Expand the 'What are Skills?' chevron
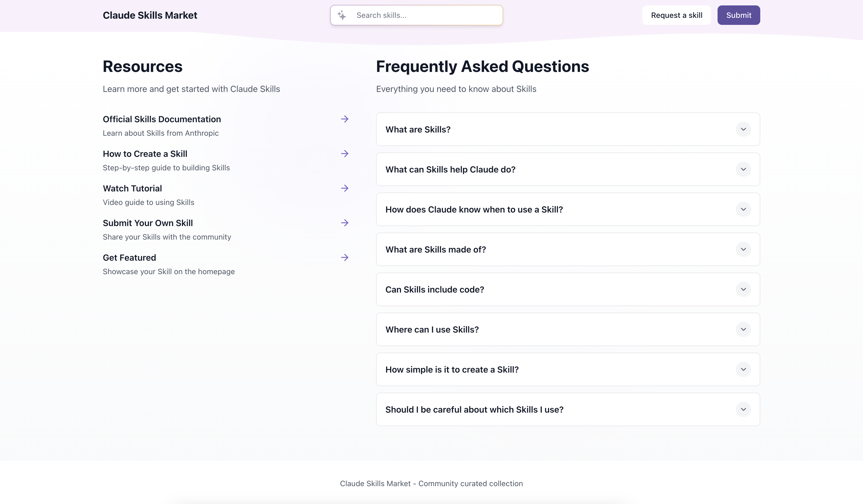Viewport: 863px width, 504px height. pos(743,130)
